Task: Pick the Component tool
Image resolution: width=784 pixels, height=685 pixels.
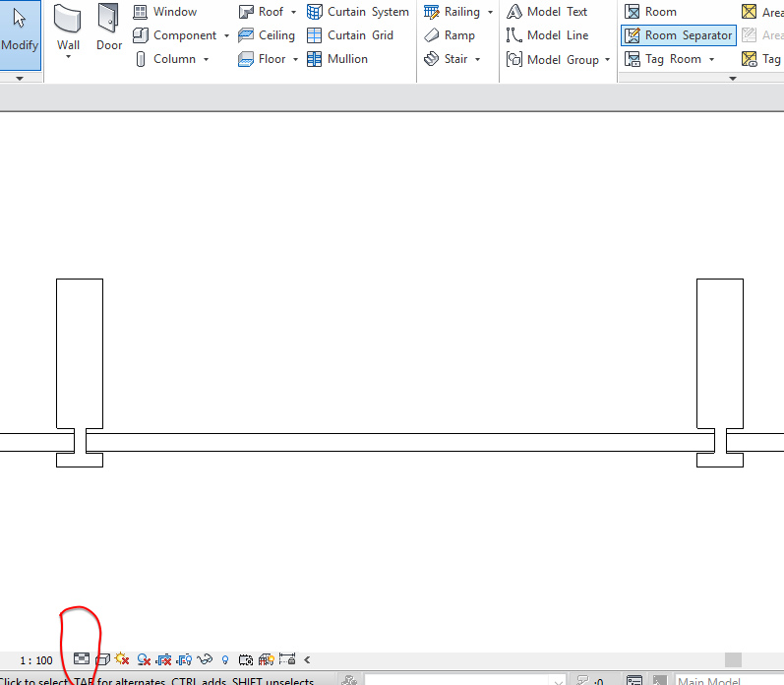Action: (175, 35)
